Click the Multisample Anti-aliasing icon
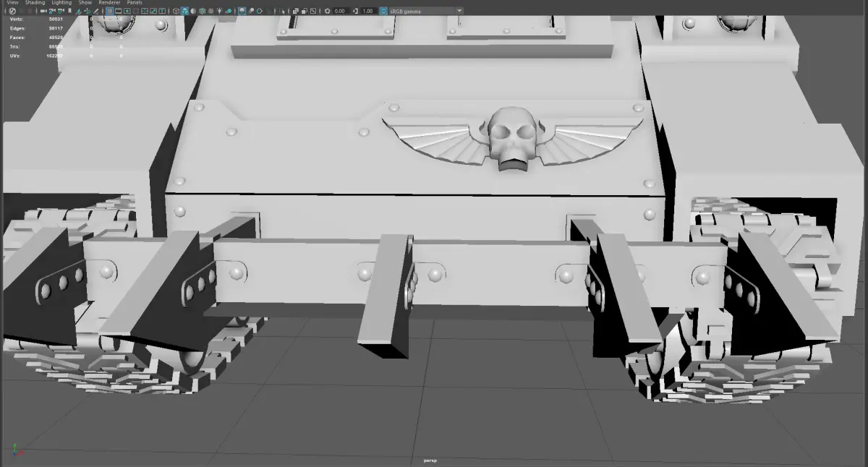868x467 pixels. click(260, 11)
